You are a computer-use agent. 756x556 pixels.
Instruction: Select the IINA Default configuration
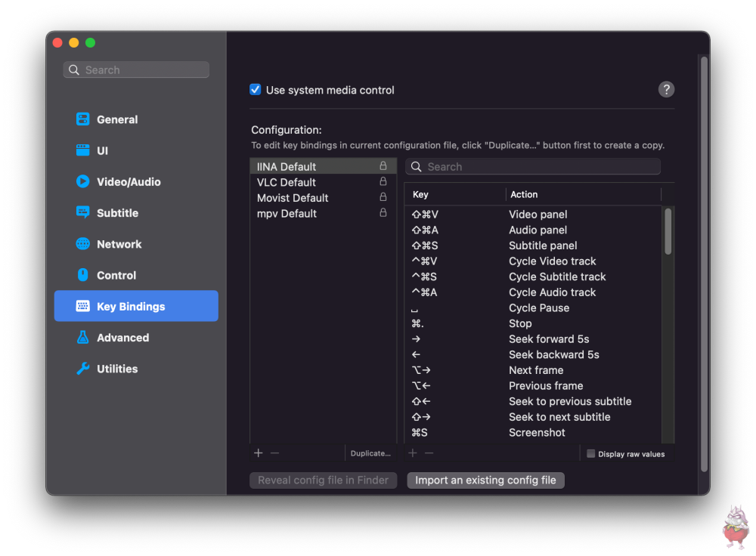pyautogui.click(x=323, y=167)
